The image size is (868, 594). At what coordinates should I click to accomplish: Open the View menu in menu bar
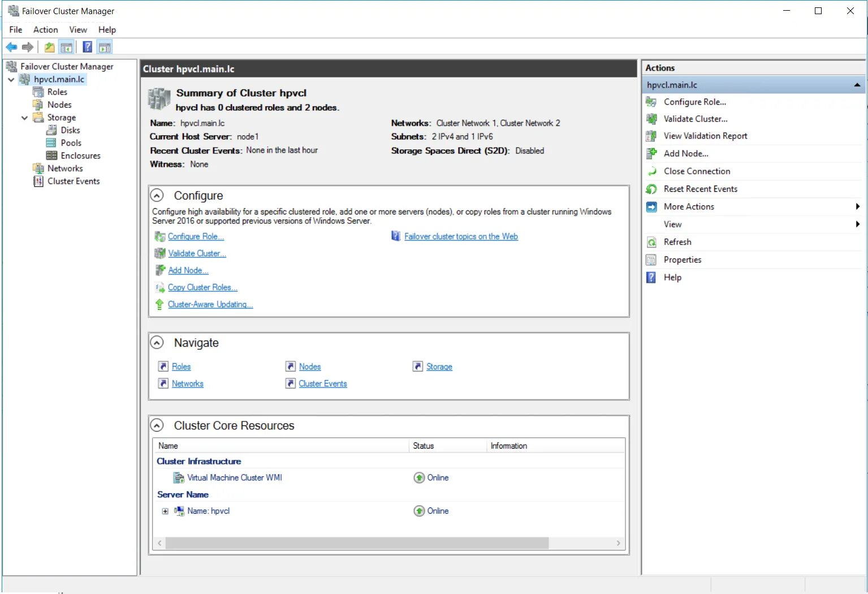point(78,30)
